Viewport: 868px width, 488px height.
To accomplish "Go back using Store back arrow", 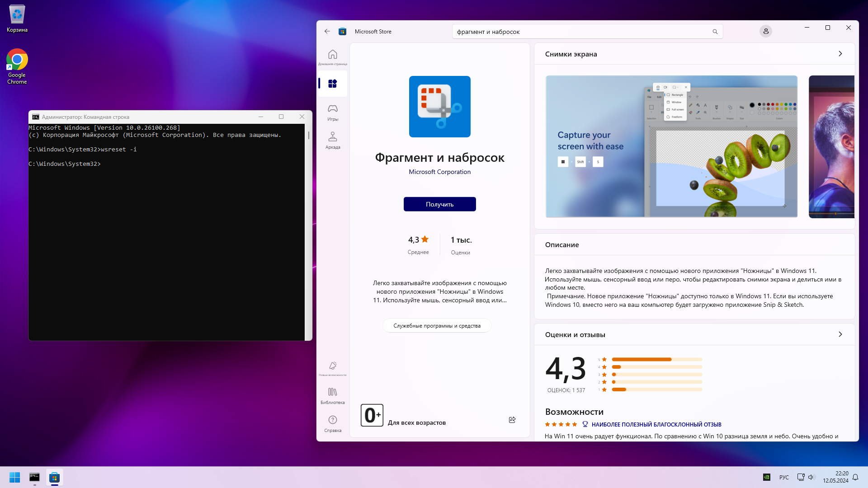I will pos(327,31).
